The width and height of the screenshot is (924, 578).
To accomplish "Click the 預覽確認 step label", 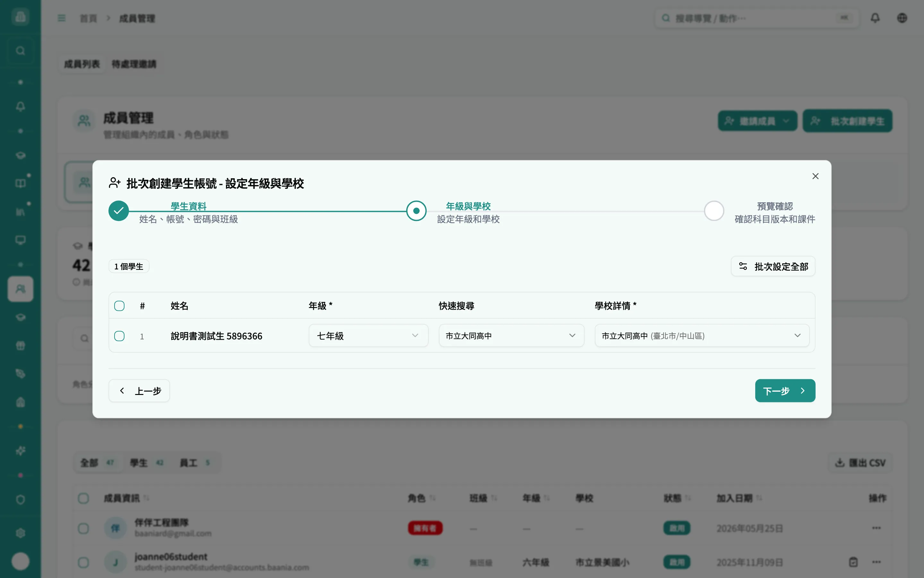I will pyautogui.click(x=775, y=206).
